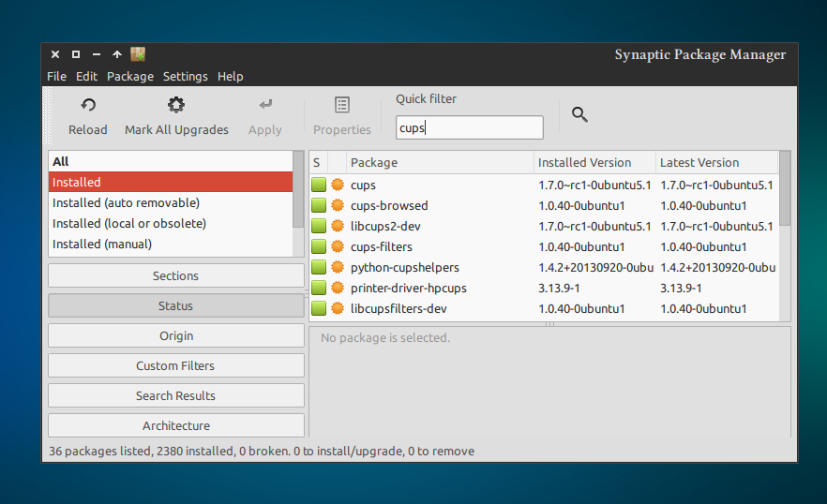Image resolution: width=827 pixels, height=504 pixels.
Task: Click the Synaptic package icon in titlebar
Action: pos(138,53)
